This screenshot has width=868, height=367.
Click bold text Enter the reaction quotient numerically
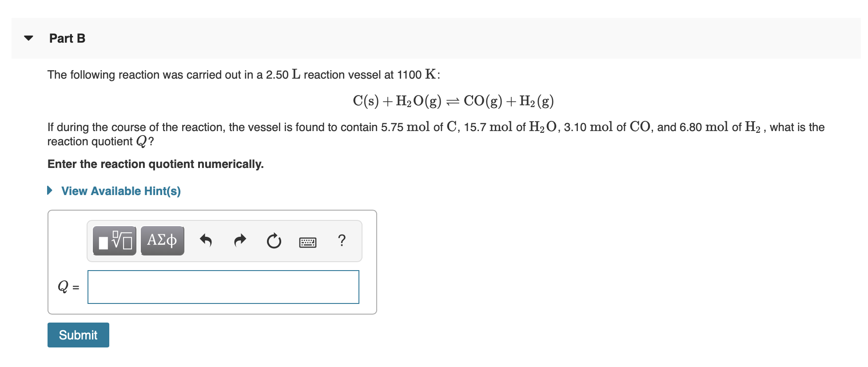155,164
